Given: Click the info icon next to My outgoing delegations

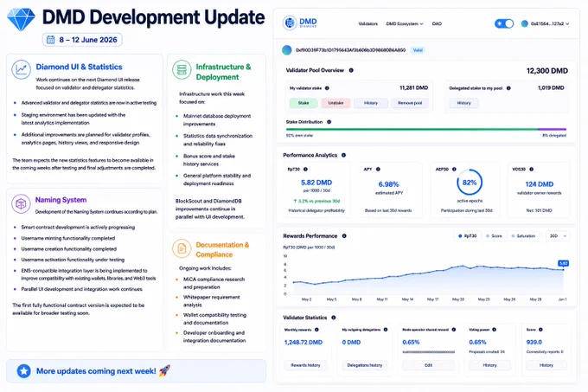Looking at the screenshot, I should [x=386, y=330].
